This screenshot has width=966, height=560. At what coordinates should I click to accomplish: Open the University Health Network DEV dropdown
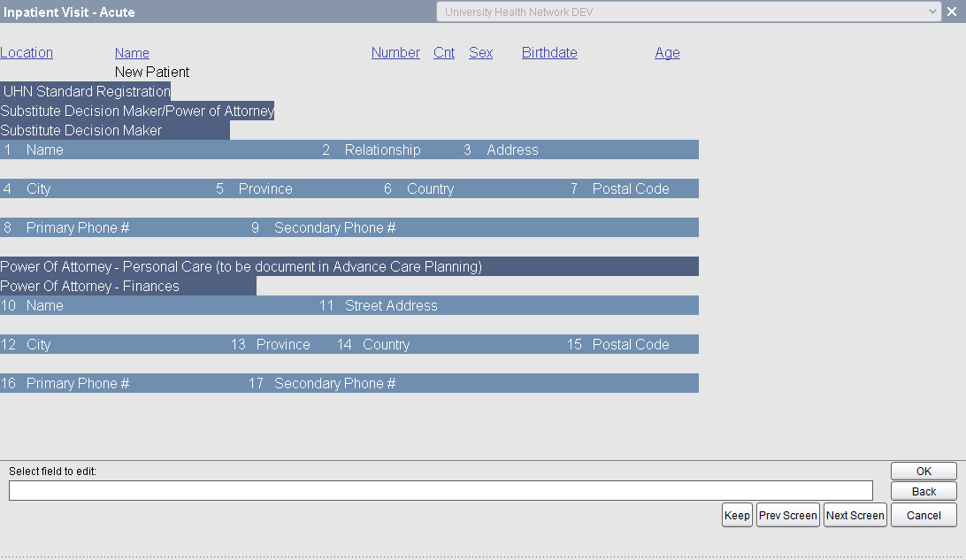[689, 12]
